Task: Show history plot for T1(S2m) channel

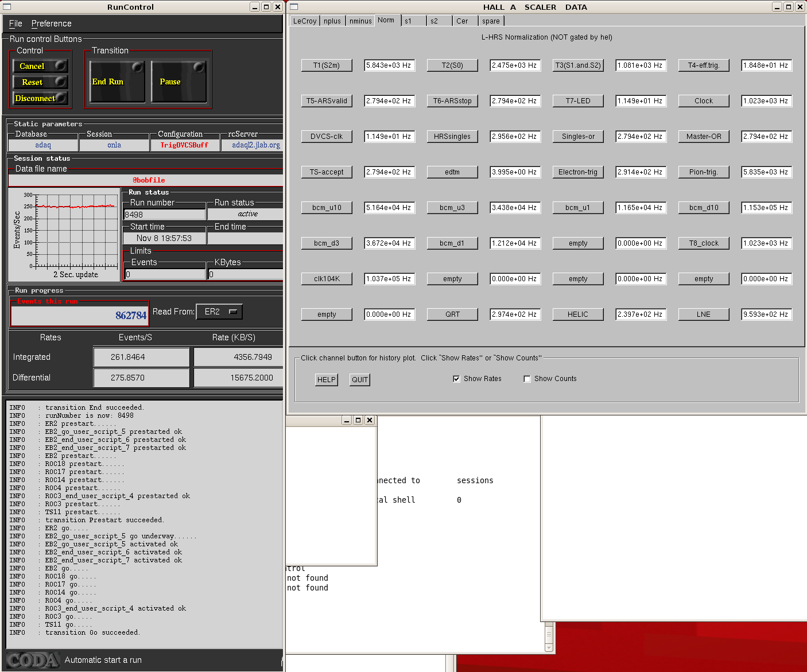Action: tap(327, 65)
